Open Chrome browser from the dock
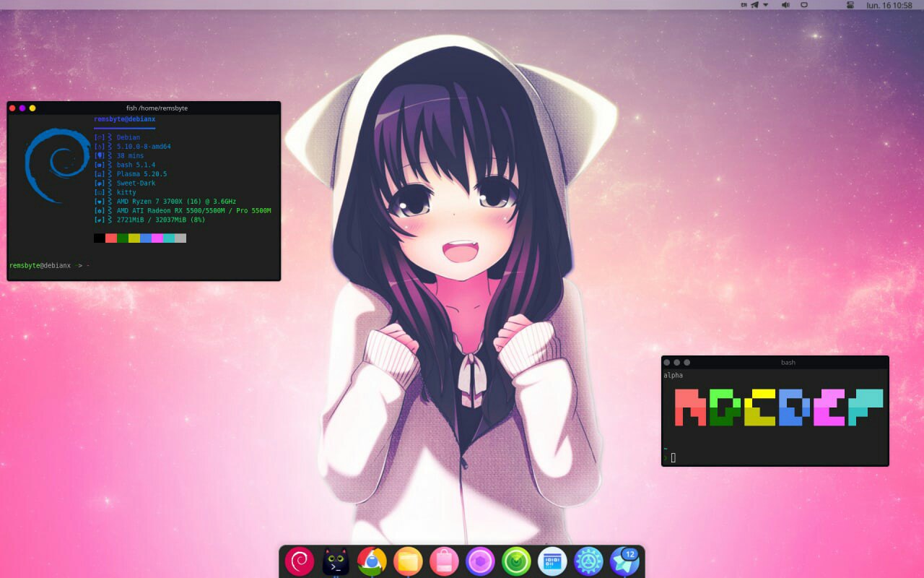924x578 pixels. pyautogui.click(x=372, y=561)
